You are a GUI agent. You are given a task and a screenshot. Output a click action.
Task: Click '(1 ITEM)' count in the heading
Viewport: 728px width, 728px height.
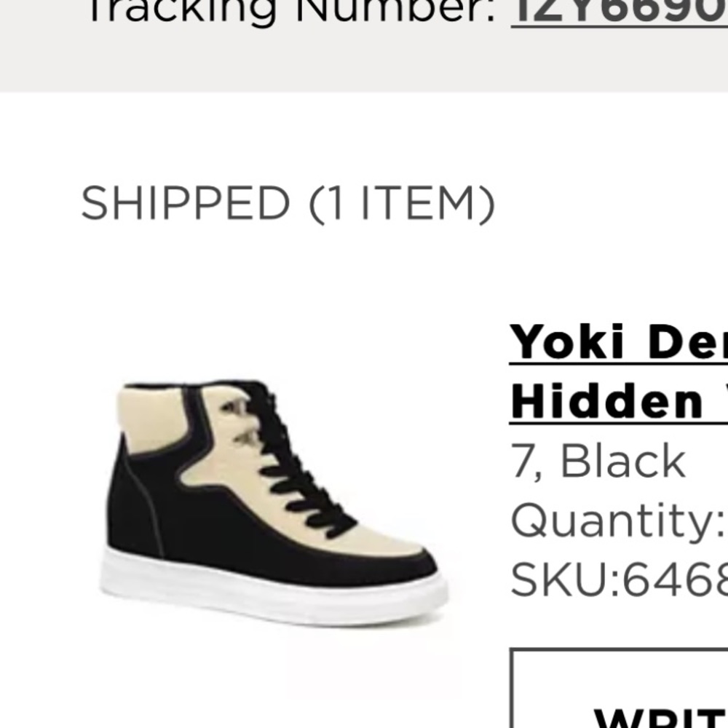402,205
